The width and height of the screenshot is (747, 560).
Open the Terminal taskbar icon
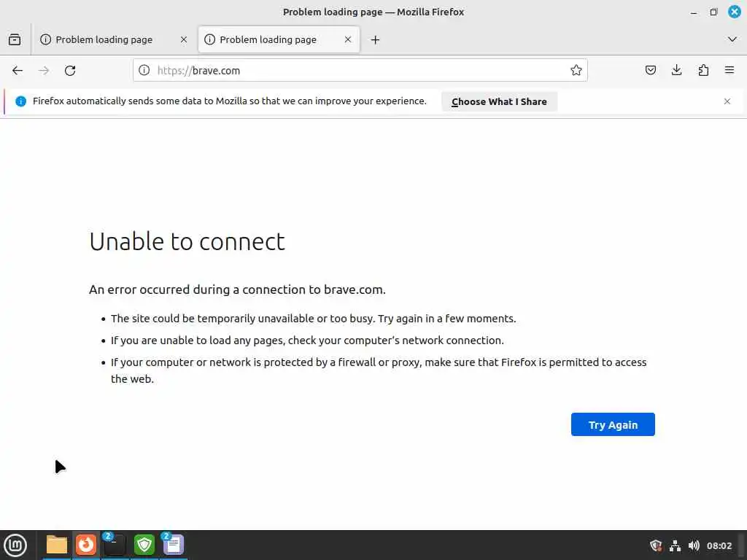[115, 545]
